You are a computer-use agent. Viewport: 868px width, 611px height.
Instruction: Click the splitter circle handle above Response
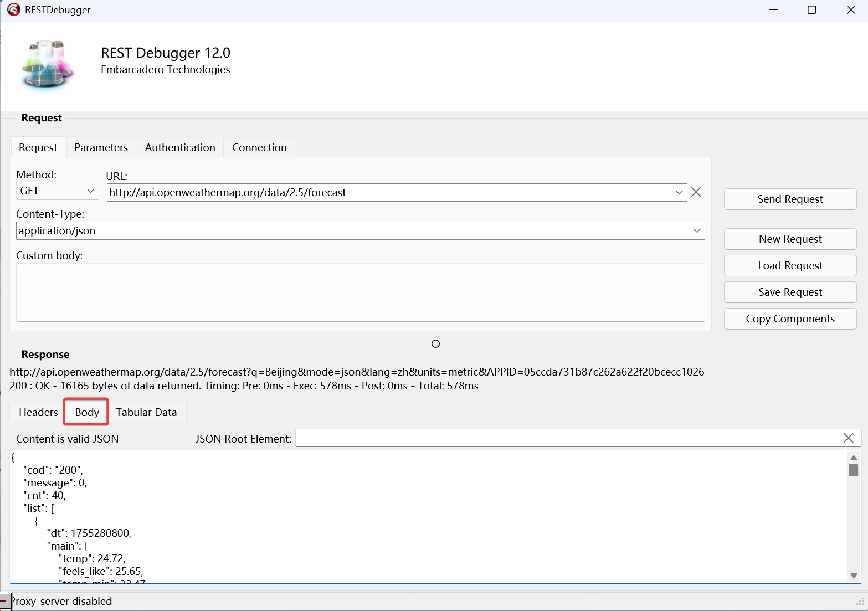coord(435,344)
